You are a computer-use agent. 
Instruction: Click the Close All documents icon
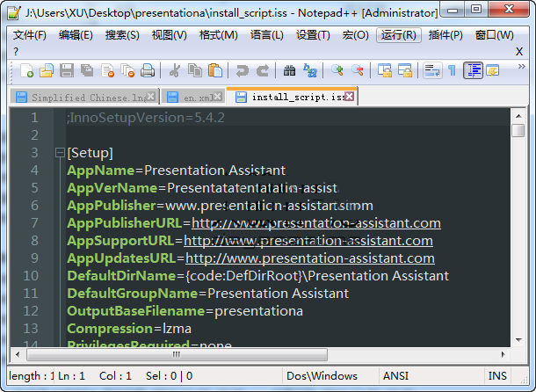pyautogui.click(x=127, y=70)
